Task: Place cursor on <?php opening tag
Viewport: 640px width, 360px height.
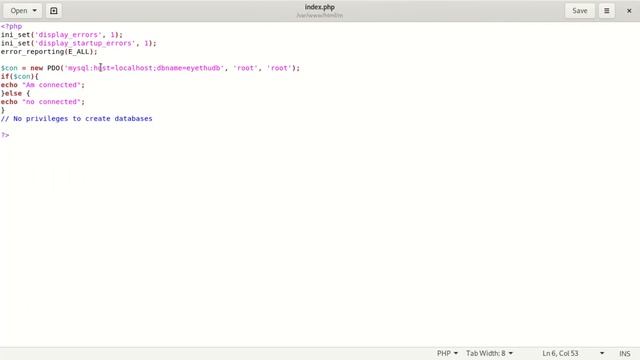Action: pos(11,26)
